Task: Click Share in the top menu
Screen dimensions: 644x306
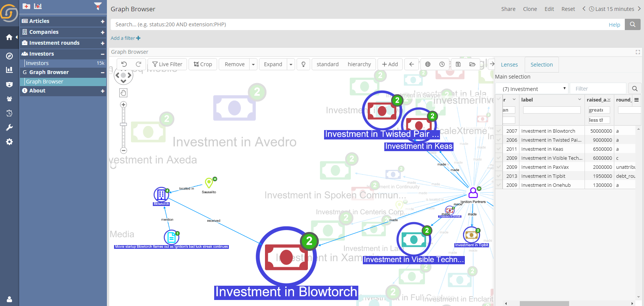Action: tap(508, 9)
